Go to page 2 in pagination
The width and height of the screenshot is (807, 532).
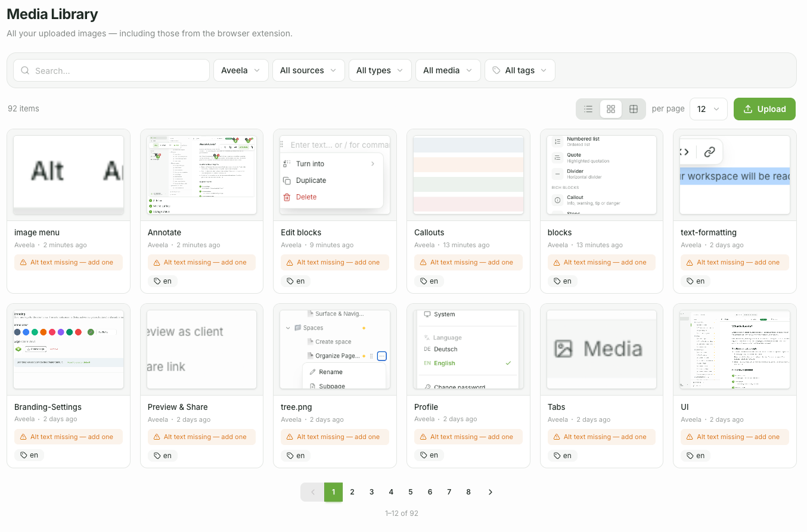click(352, 492)
